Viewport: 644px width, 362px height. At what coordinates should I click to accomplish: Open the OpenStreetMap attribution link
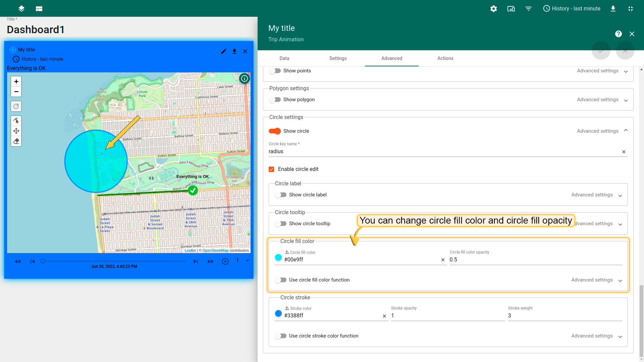click(215, 250)
